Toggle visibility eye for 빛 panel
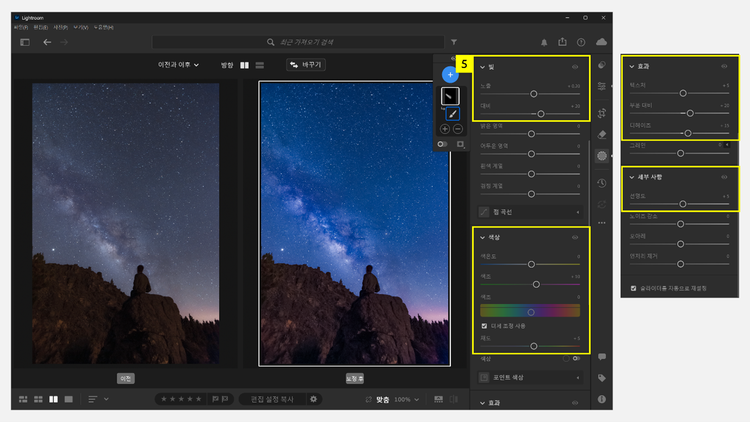The width and height of the screenshot is (750, 422). click(574, 66)
